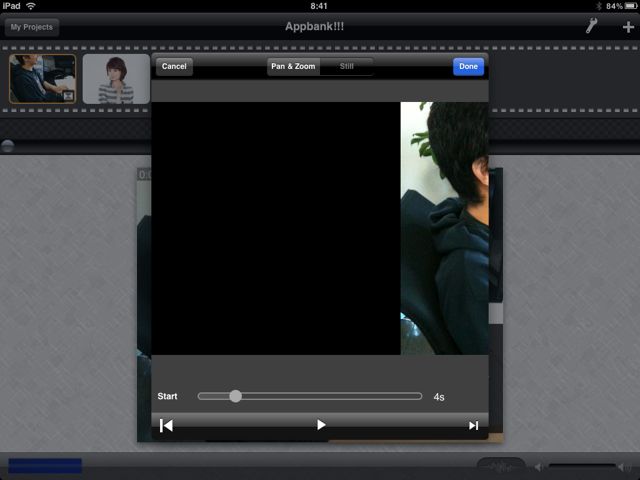Cancel the Pan & Zoom editing
The height and width of the screenshot is (480, 640).
174,67
